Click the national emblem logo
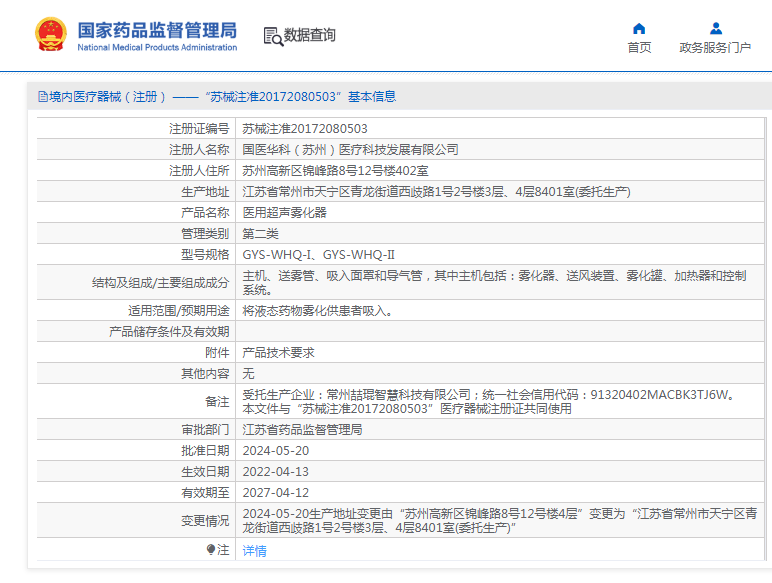Viewport: 772px width, 583px height. [x=48, y=34]
